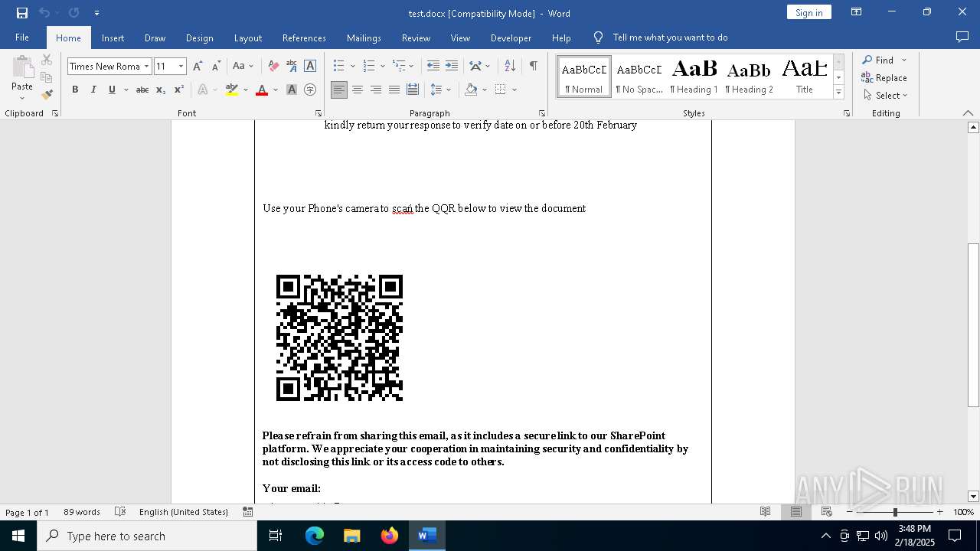Image resolution: width=980 pixels, height=551 pixels.
Task: Apply red font color
Action: click(x=262, y=90)
